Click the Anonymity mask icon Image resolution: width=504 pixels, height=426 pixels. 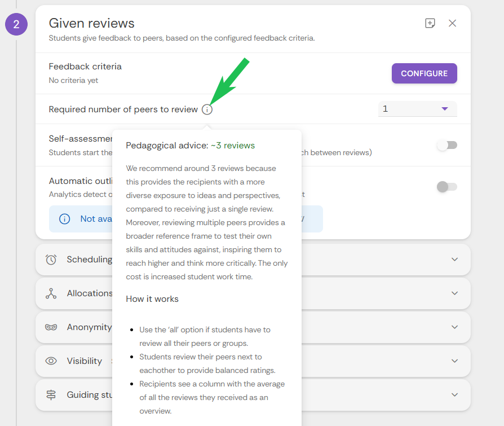tap(51, 327)
